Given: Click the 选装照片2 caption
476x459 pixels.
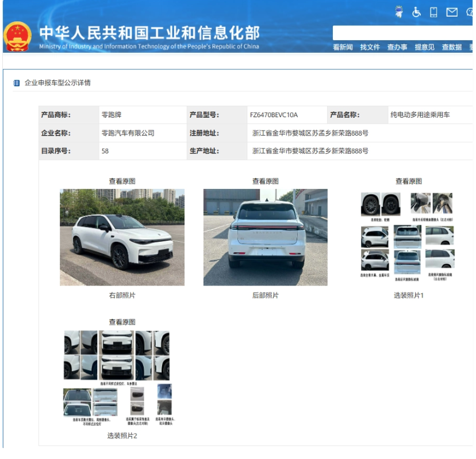Looking at the screenshot, I should click(x=122, y=436).
